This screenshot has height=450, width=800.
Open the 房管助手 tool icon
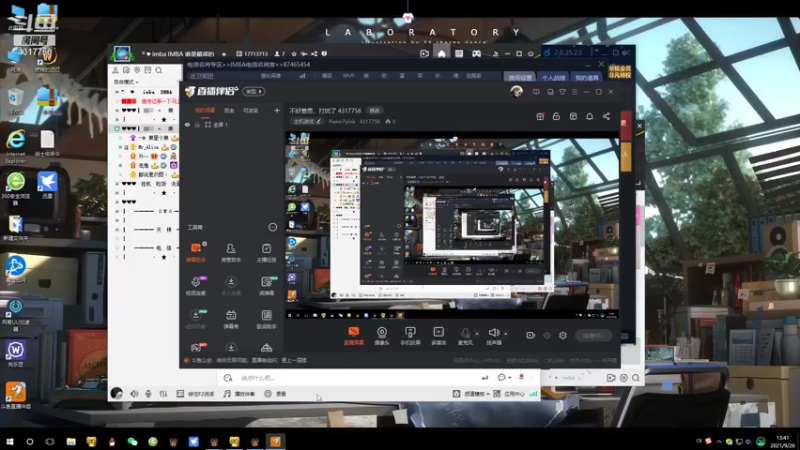[x=231, y=252]
